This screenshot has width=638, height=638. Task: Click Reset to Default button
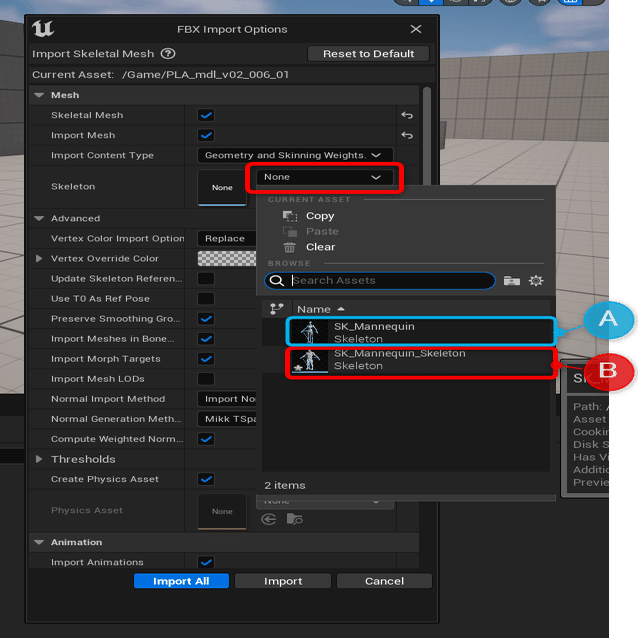[x=368, y=54]
